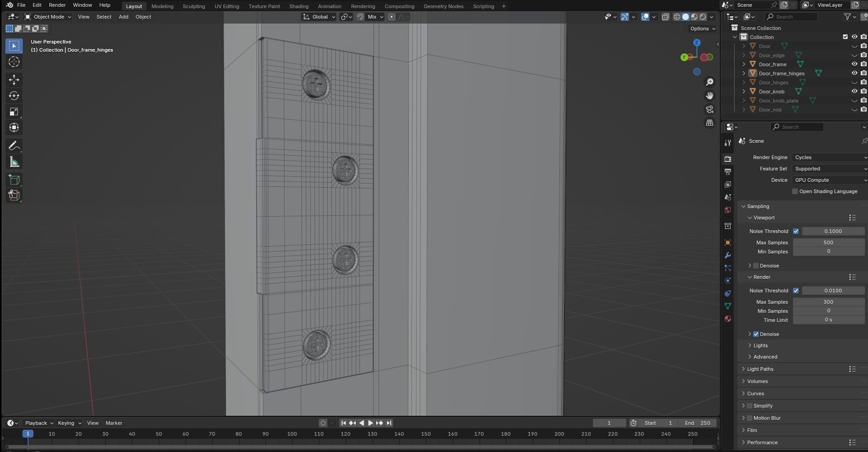This screenshot has height=452, width=868.
Task: Open Material properties tab
Action: coord(728,319)
